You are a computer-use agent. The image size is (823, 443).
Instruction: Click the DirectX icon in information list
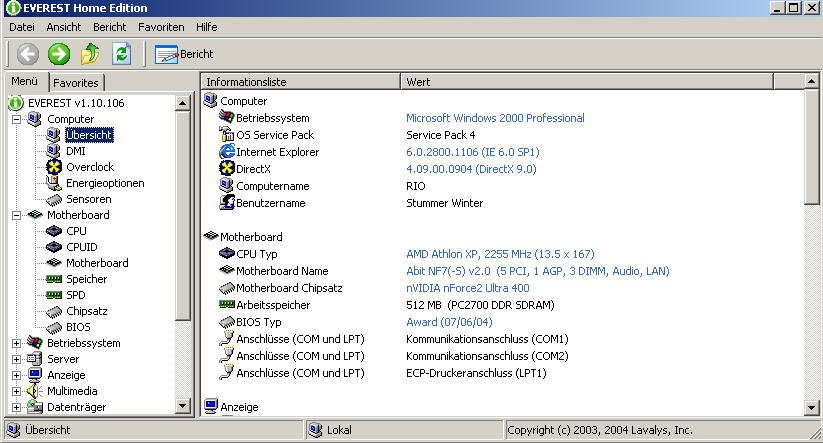pyautogui.click(x=227, y=168)
